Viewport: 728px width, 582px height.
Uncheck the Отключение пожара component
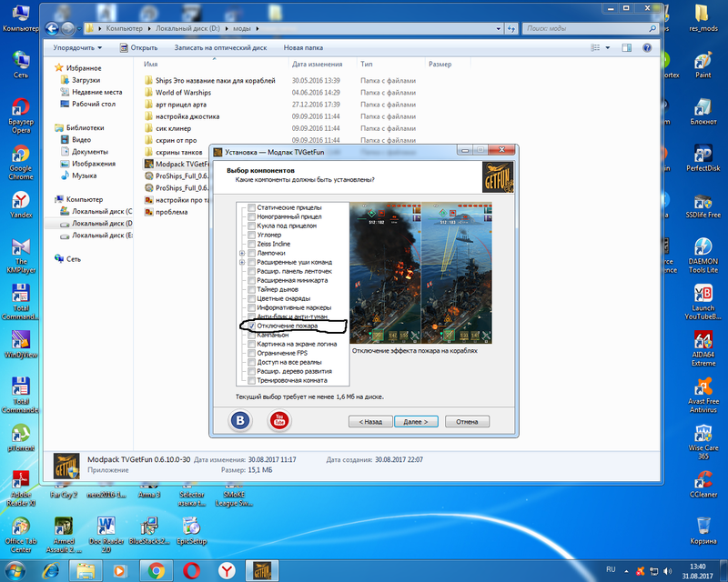point(251,326)
